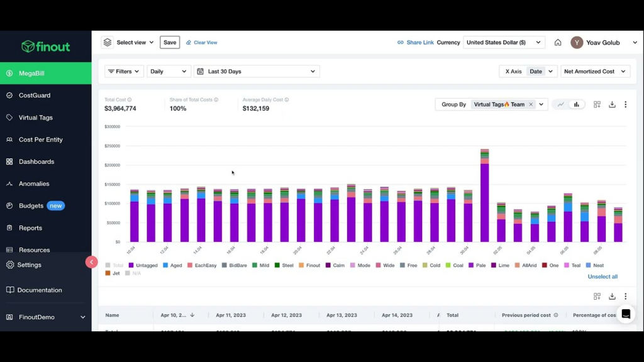Expand the Daily granularity dropdown

coord(168,71)
